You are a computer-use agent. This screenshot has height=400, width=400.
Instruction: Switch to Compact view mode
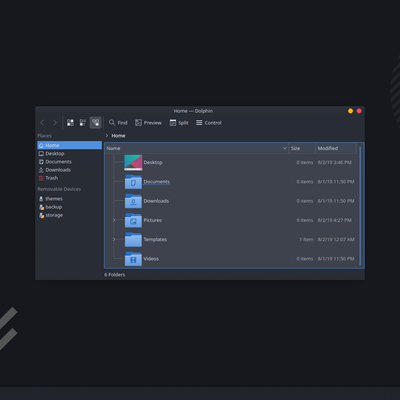[x=83, y=123]
